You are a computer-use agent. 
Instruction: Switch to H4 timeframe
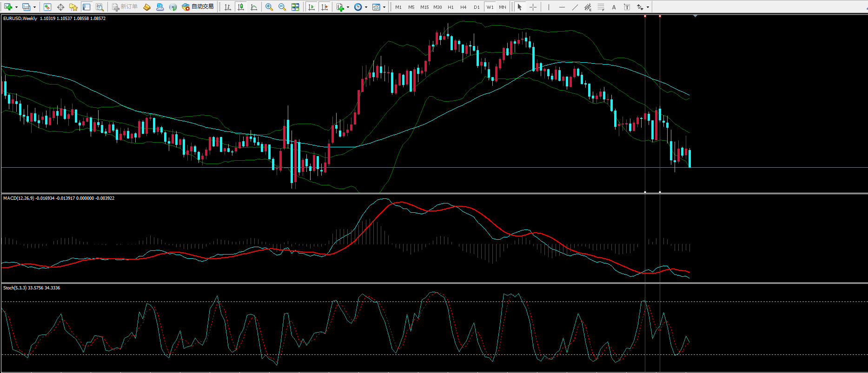(463, 7)
